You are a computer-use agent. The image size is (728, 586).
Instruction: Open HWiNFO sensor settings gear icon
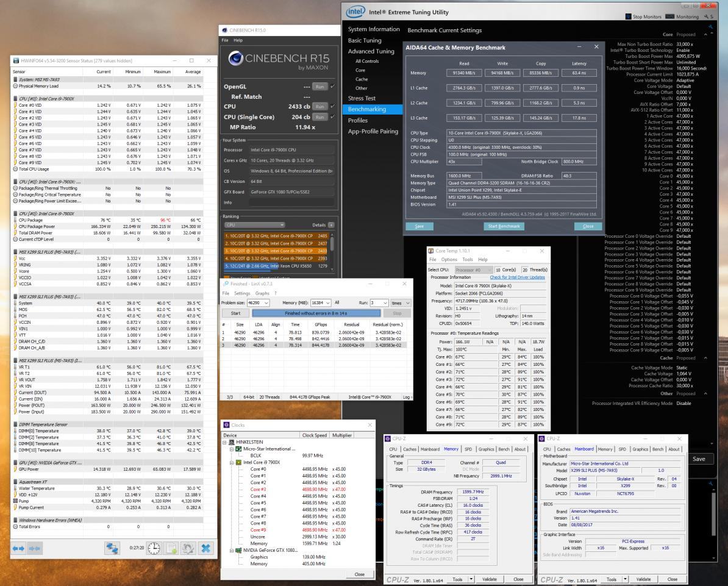[188, 548]
